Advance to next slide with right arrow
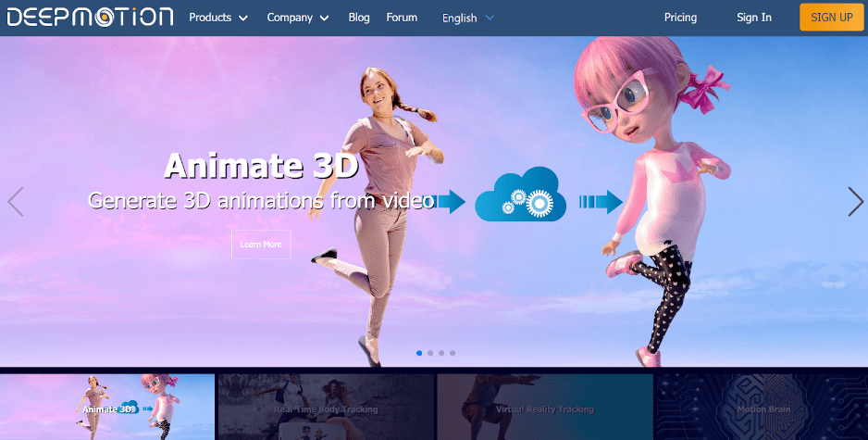 pos(855,202)
